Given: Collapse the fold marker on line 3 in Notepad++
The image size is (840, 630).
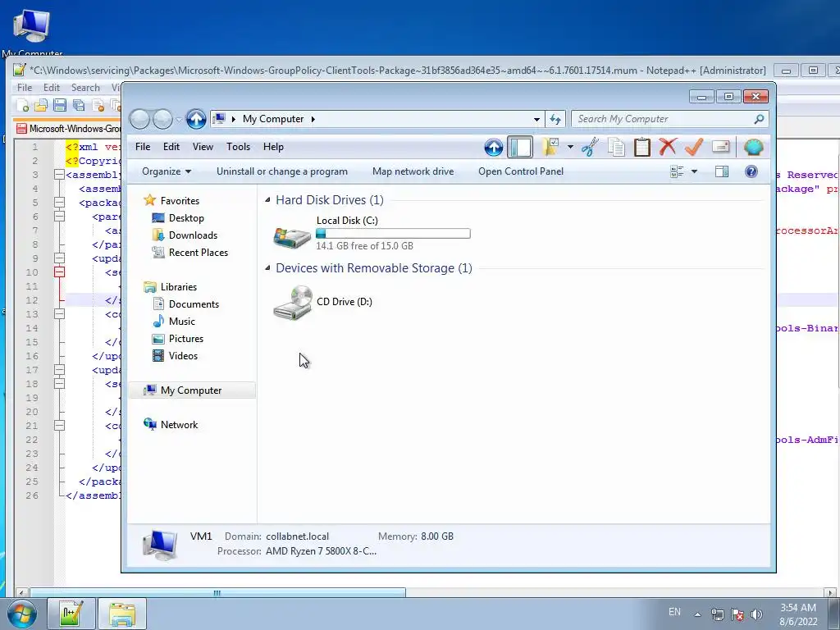Looking at the screenshot, I should pyautogui.click(x=59, y=175).
